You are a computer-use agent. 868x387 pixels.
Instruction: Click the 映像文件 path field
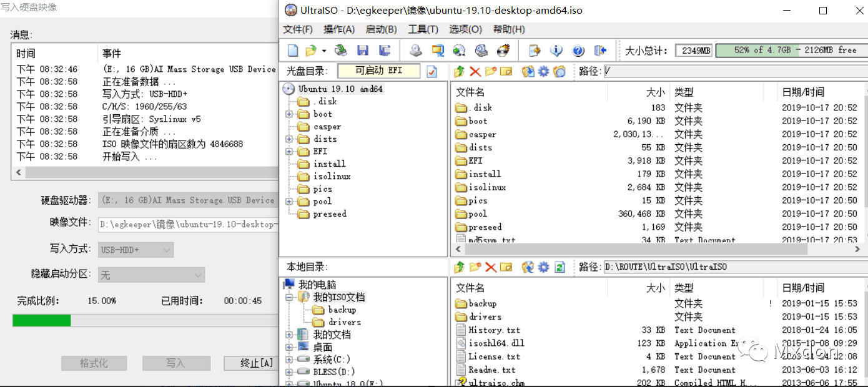[188, 224]
